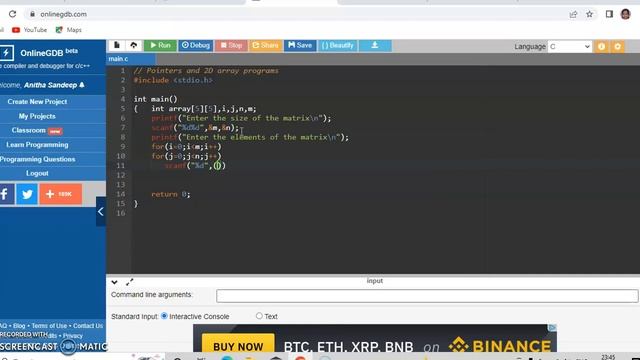Click the orange plus share counter

[60, 194]
